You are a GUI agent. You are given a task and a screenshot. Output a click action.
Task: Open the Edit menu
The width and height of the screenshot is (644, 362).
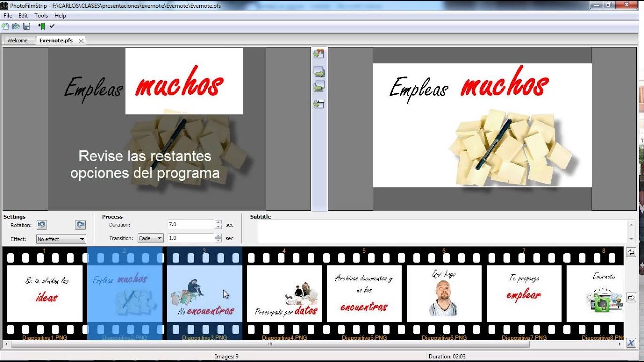23,16
